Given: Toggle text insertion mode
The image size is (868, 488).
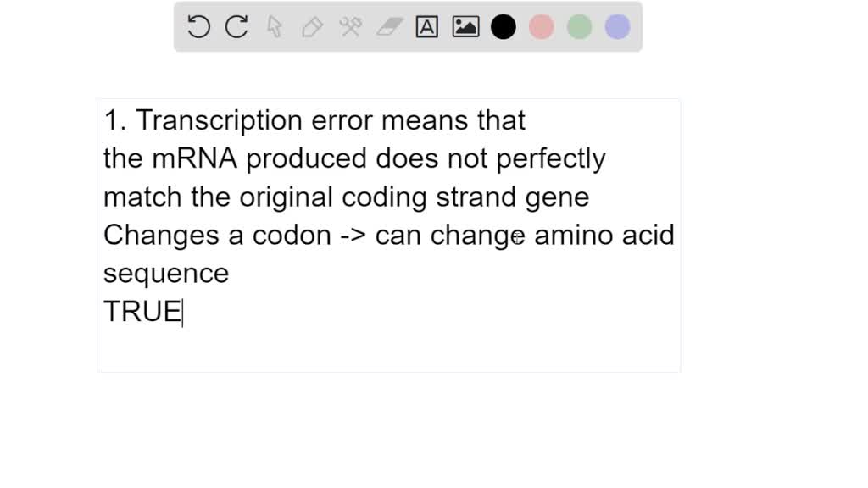Looking at the screenshot, I should (426, 26).
